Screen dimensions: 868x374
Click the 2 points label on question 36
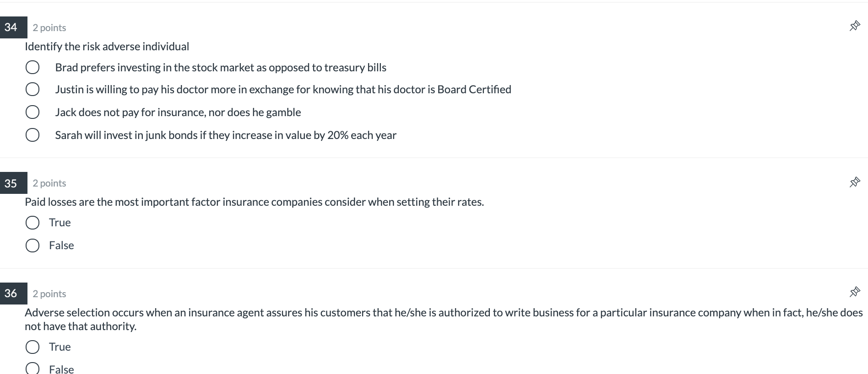pyautogui.click(x=48, y=294)
